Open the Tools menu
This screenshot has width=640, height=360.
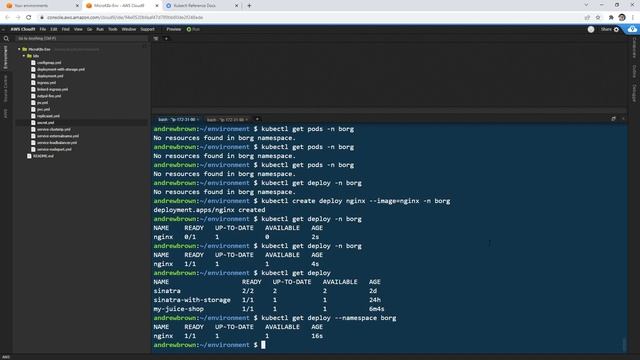(113, 29)
